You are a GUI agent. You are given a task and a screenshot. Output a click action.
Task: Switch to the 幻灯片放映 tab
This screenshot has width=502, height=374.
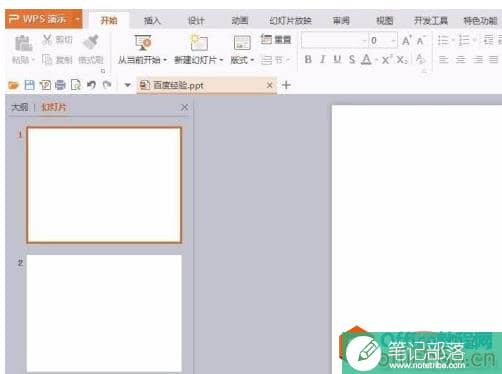click(x=290, y=21)
